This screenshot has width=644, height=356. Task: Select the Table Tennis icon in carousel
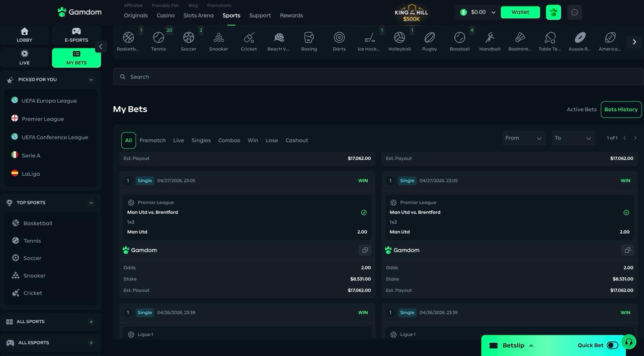coord(549,41)
